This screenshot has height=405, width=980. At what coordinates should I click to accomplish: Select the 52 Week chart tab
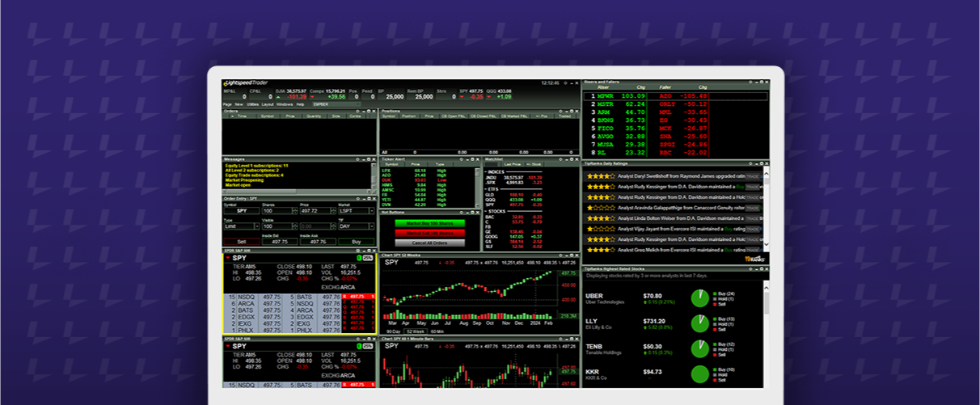(x=415, y=331)
